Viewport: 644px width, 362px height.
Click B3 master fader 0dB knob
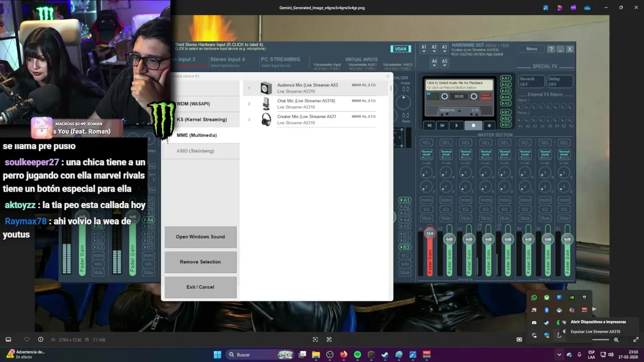(x=568, y=239)
